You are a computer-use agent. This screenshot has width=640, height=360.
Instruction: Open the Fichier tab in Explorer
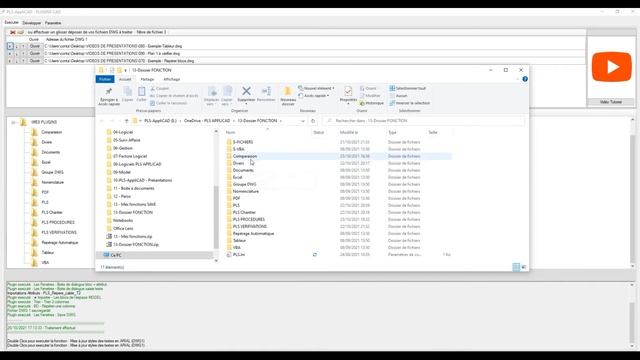pyautogui.click(x=105, y=79)
